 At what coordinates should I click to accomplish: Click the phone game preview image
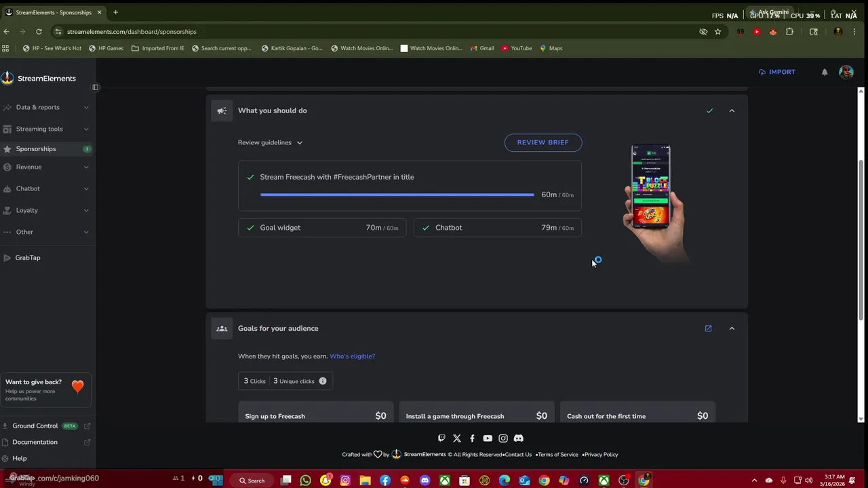click(654, 201)
